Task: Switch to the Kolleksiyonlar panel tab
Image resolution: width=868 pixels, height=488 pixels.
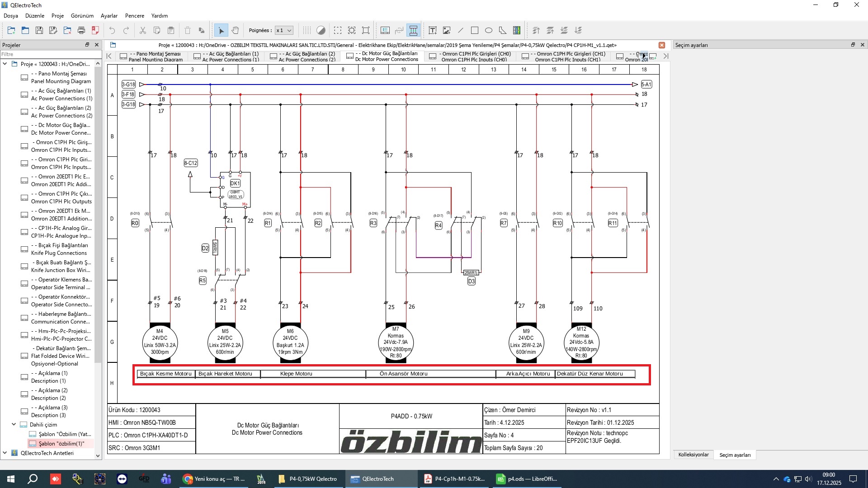Action: pyautogui.click(x=693, y=455)
